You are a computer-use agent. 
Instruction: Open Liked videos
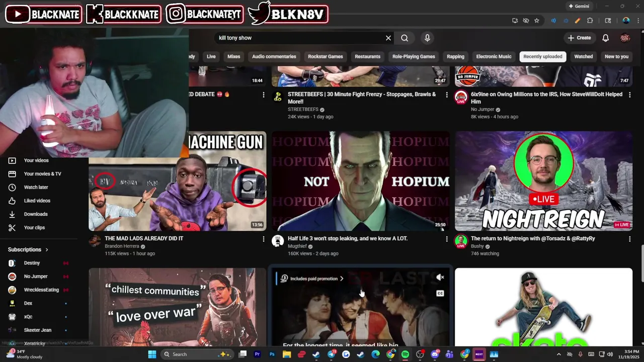(x=37, y=201)
